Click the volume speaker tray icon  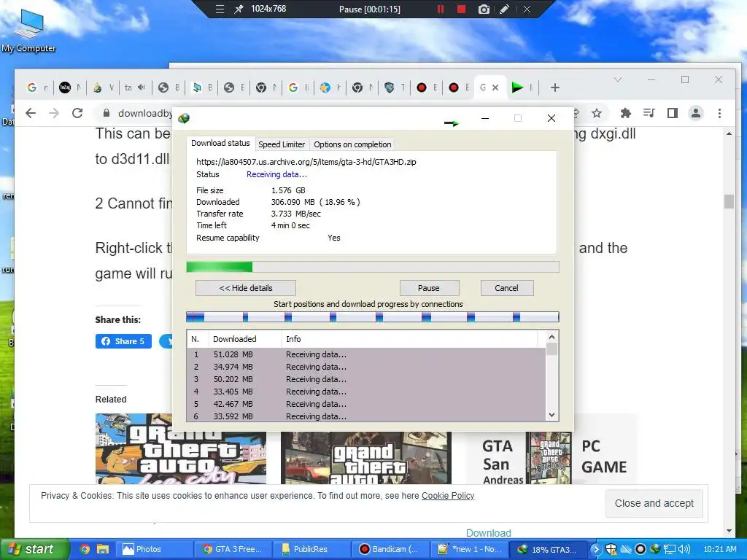coord(684,549)
